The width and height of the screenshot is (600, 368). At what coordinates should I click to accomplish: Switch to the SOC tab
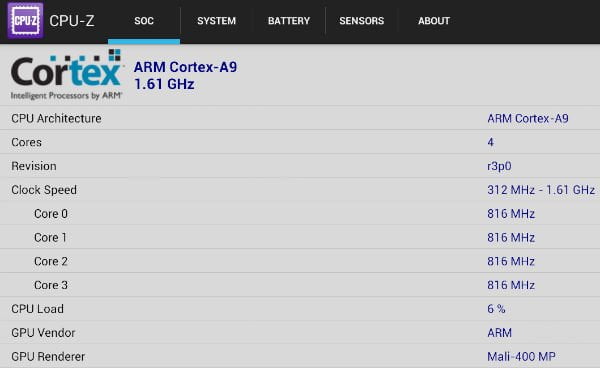click(x=144, y=21)
